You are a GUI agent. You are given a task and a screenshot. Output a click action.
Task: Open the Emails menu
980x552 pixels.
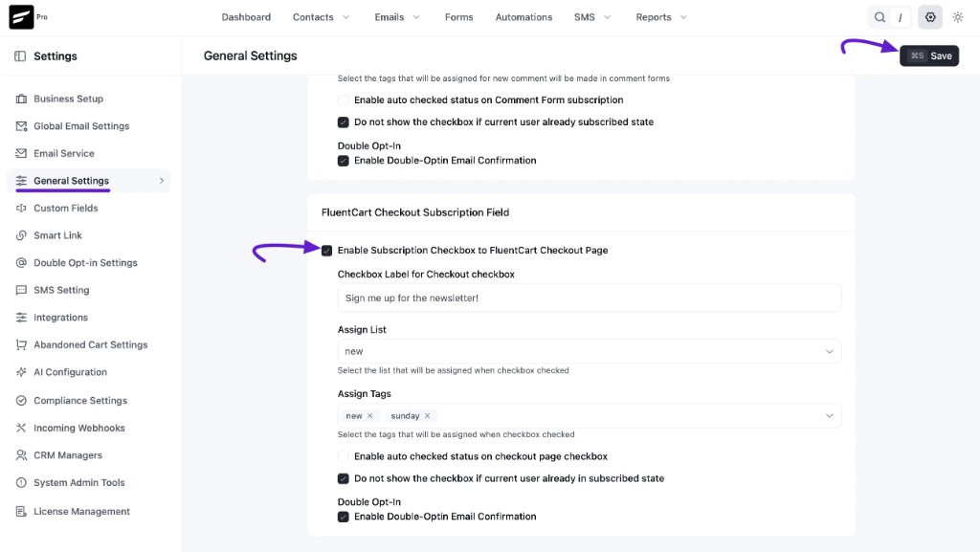tap(390, 17)
